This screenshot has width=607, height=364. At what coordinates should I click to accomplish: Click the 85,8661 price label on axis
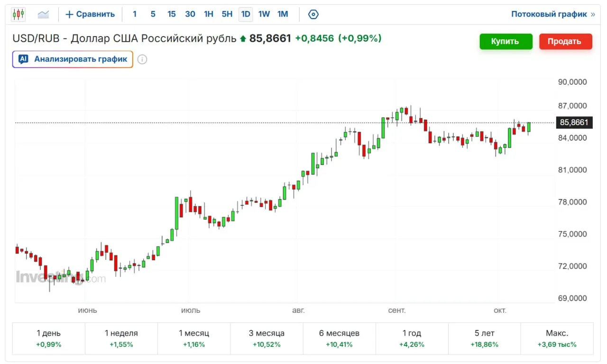[574, 123]
